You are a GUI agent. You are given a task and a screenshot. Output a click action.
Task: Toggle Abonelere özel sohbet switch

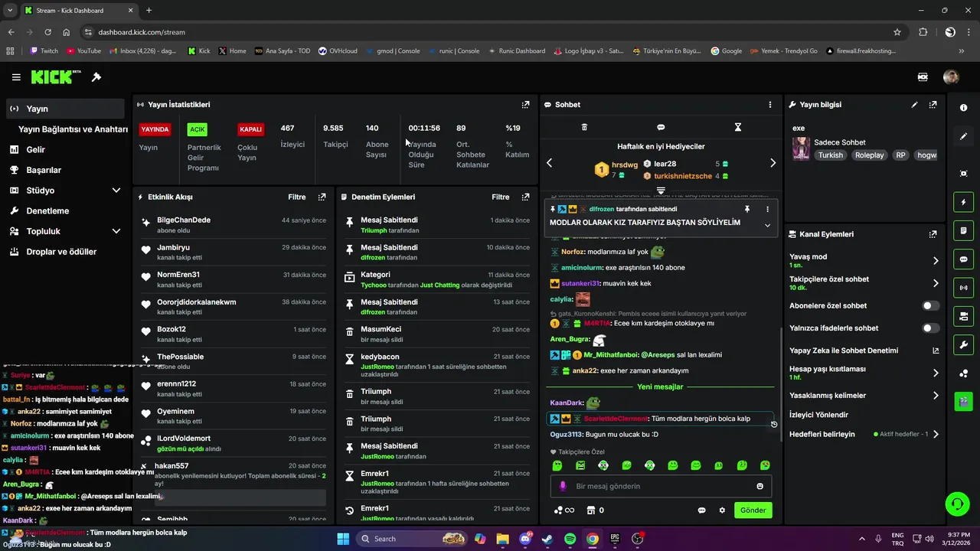(x=930, y=305)
